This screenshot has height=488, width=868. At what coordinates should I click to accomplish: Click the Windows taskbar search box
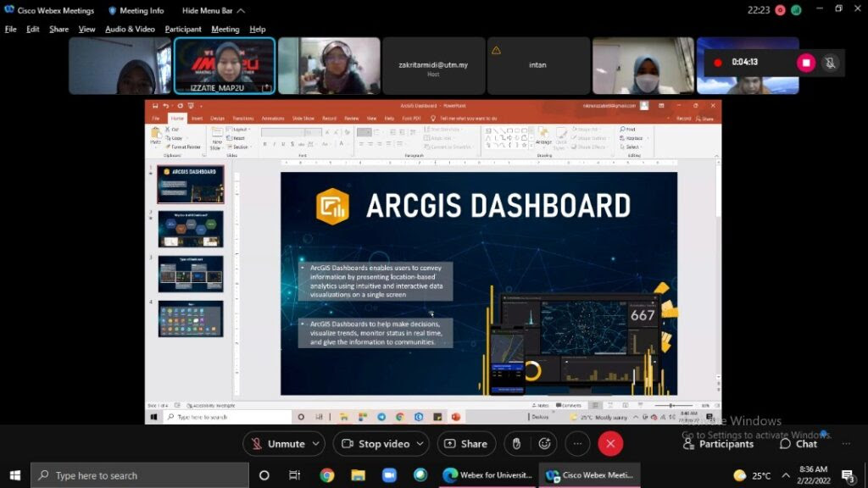point(140,475)
